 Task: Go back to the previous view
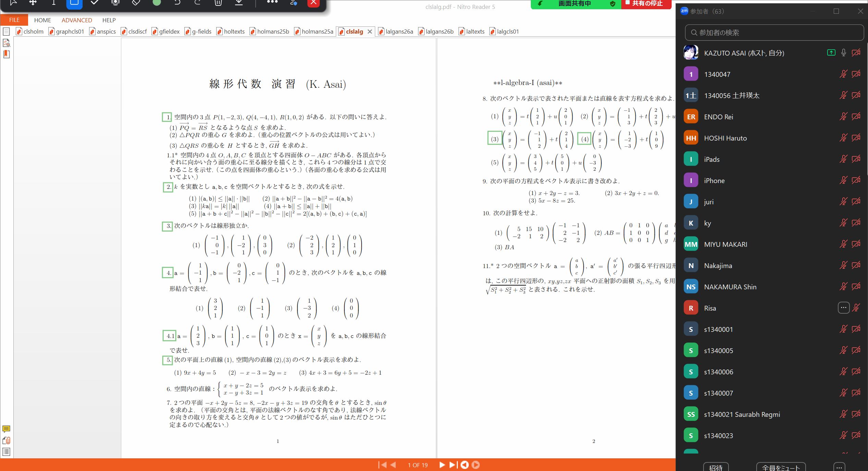pyautogui.click(x=465, y=465)
